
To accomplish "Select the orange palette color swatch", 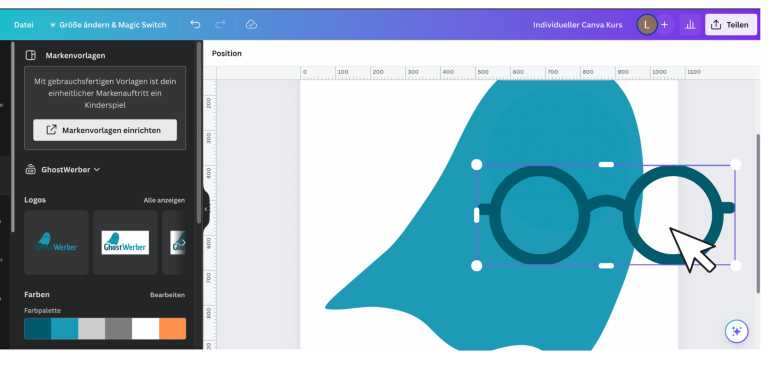I will click(x=172, y=328).
